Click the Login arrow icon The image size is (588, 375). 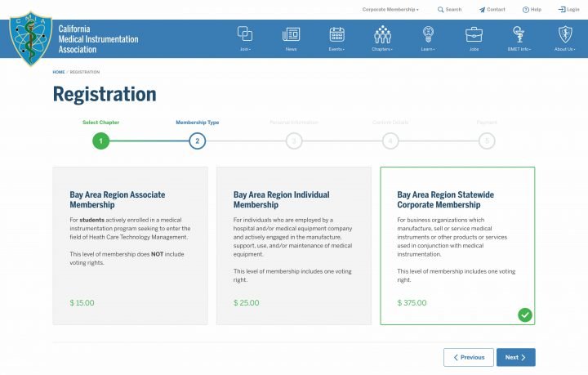562,9
